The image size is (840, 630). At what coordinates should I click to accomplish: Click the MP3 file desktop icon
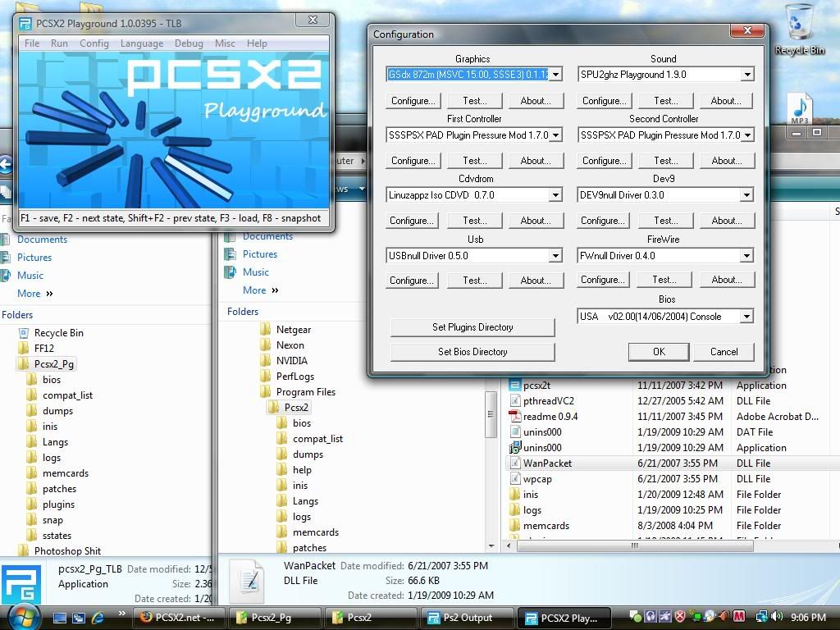(800, 109)
